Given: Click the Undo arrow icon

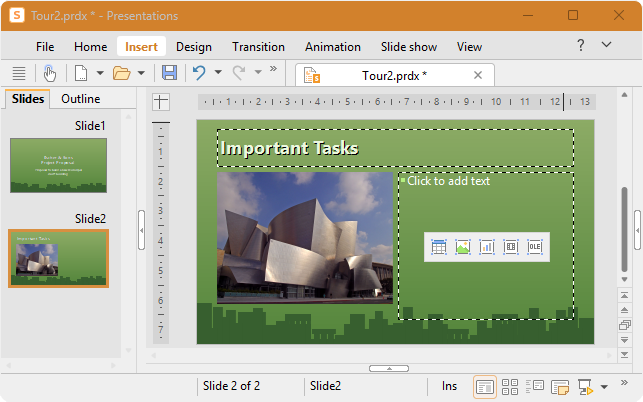Looking at the screenshot, I should 199,73.
